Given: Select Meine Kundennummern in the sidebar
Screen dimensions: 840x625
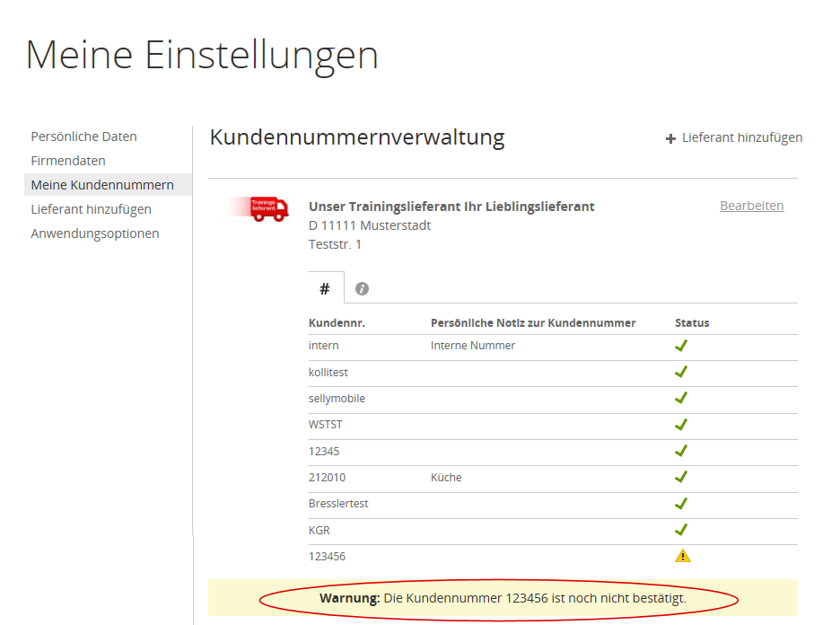Looking at the screenshot, I should click(102, 185).
